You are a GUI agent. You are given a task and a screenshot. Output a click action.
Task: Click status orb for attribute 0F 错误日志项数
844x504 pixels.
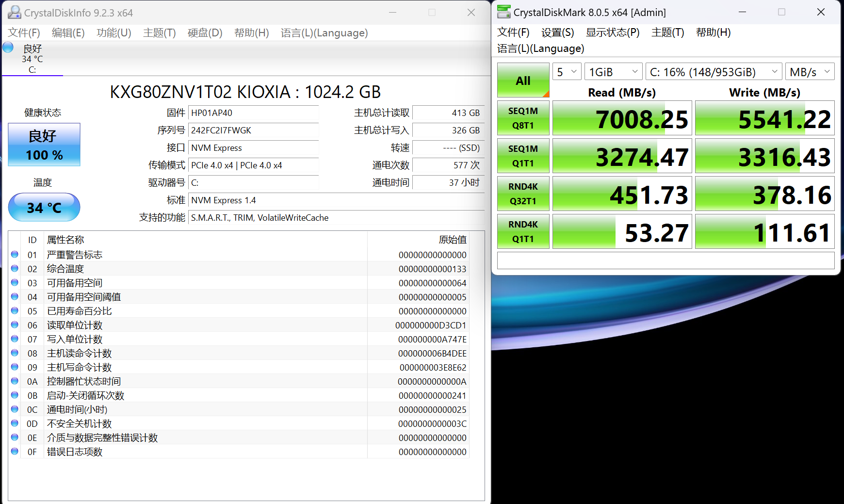click(15, 451)
